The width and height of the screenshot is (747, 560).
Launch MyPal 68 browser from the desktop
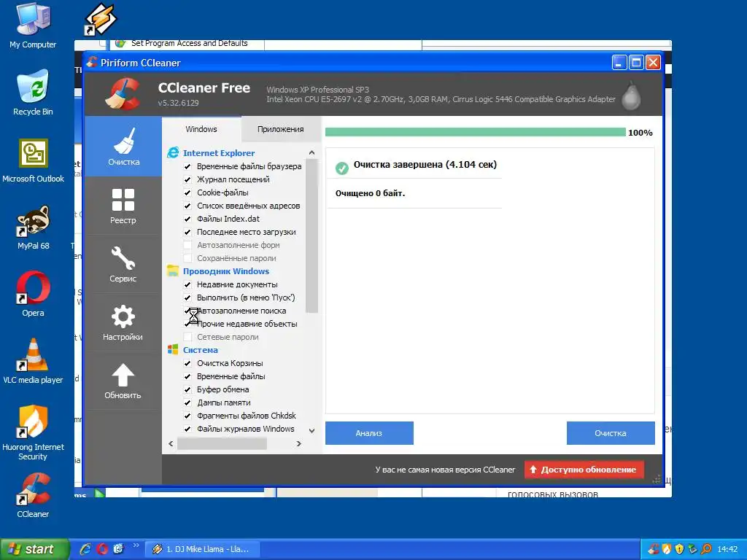click(x=33, y=227)
